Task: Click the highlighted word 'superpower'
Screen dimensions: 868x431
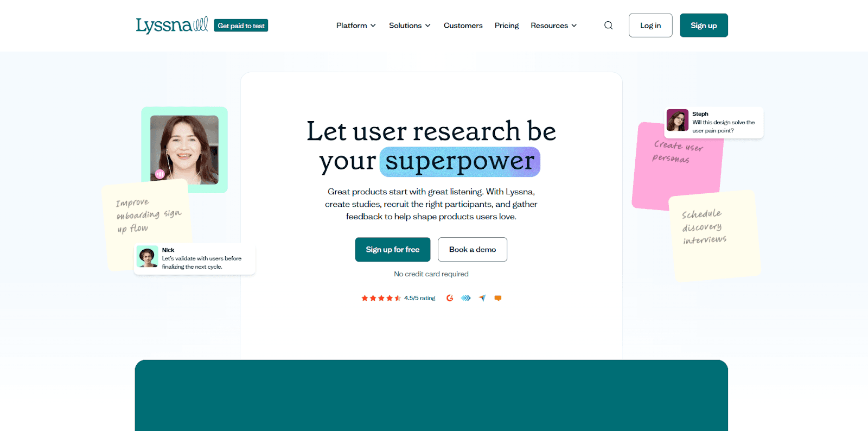Action: point(460,161)
